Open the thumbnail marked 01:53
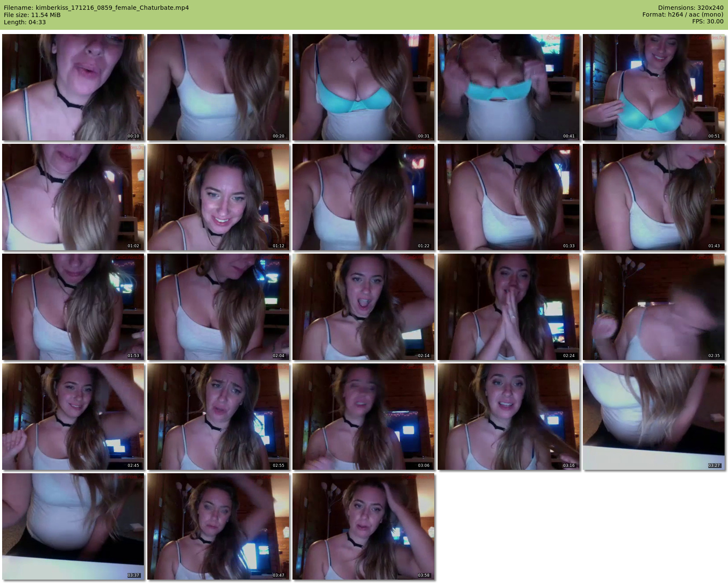The image size is (728, 583). 73,307
